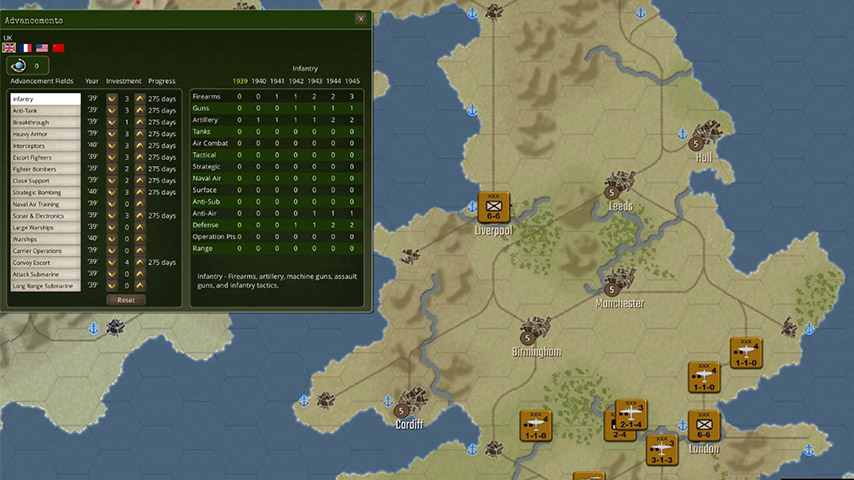Select the 2-1-4 air unit

click(631, 414)
